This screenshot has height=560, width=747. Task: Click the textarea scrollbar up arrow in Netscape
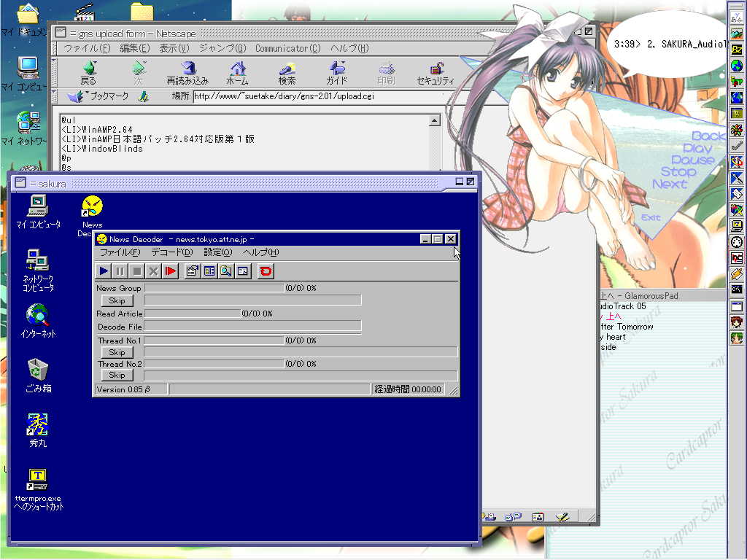point(435,121)
